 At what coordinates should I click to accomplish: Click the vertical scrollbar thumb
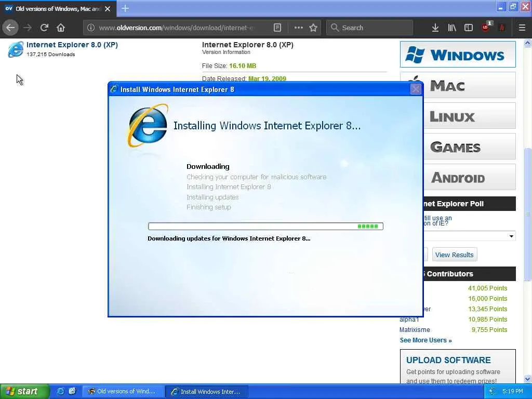[527, 215]
